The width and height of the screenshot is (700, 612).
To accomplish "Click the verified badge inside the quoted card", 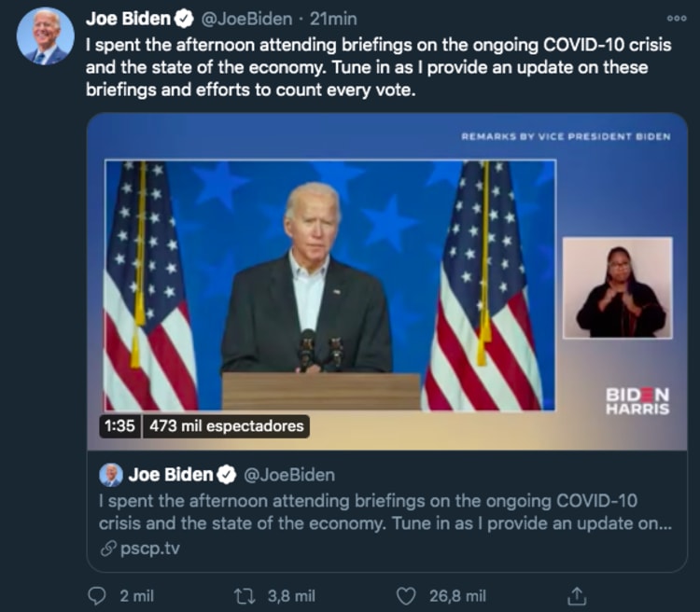I will pos(227,475).
